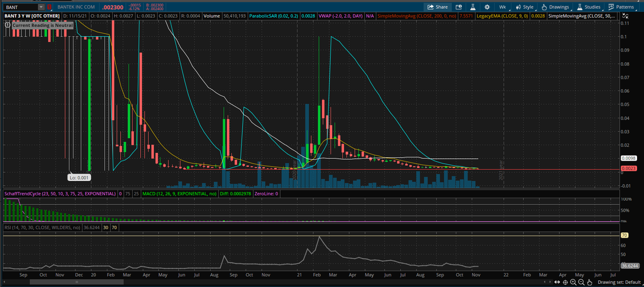Image resolution: width=644 pixels, height=287 pixels.
Task: Click the zoom in magnifier icon
Action: [x=573, y=282]
